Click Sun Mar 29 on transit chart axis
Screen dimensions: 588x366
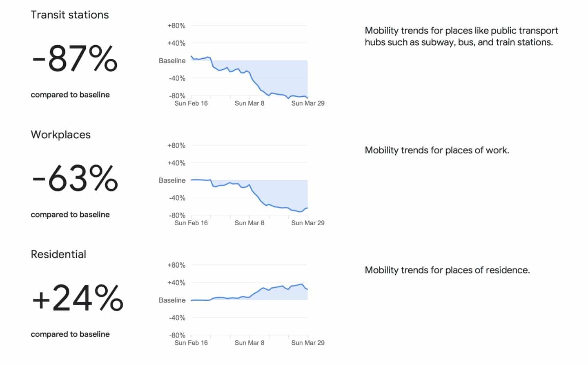[x=308, y=103]
